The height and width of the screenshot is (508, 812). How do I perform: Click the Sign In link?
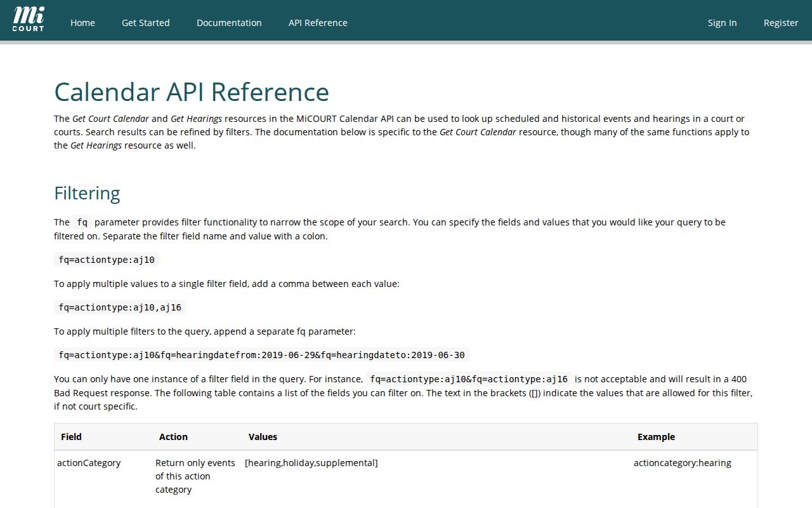(722, 23)
